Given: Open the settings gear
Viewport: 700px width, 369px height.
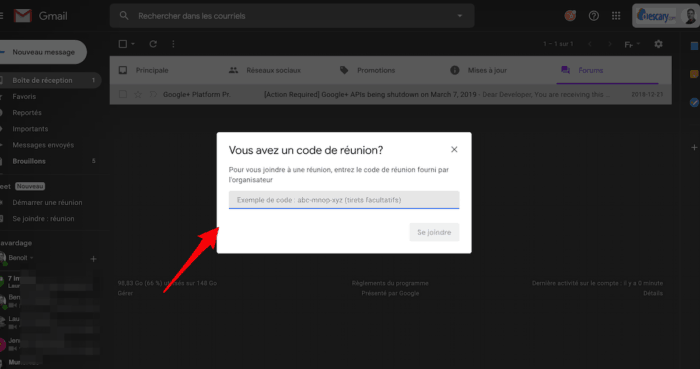Looking at the screenshot, I should click(658, 44).
